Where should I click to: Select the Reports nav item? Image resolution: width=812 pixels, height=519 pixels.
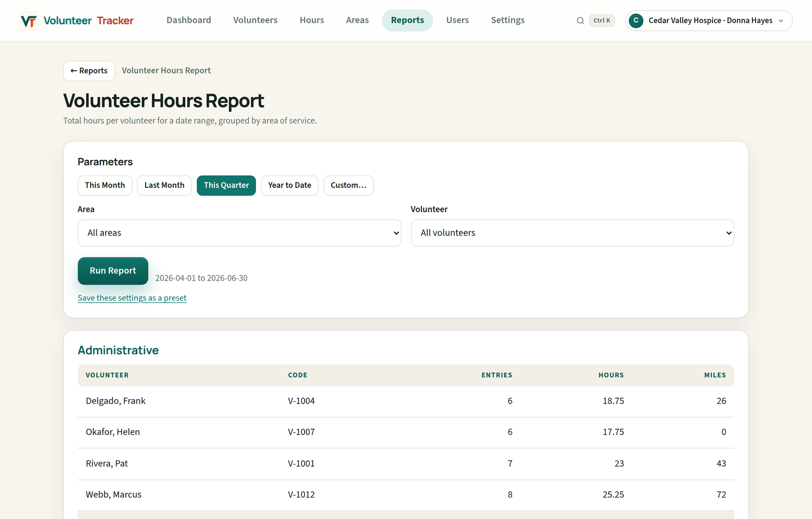tap(407, 20)
